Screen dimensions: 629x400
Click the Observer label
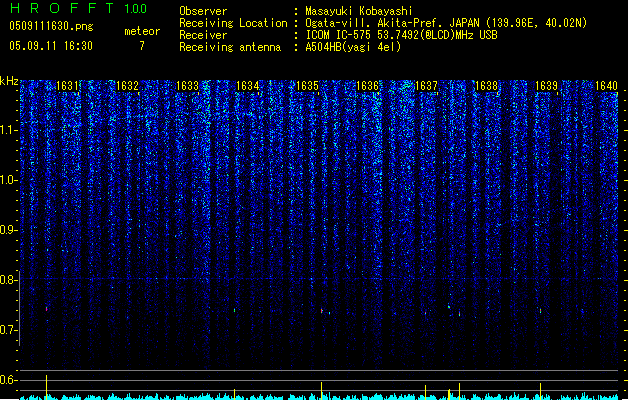pos(203,11)
